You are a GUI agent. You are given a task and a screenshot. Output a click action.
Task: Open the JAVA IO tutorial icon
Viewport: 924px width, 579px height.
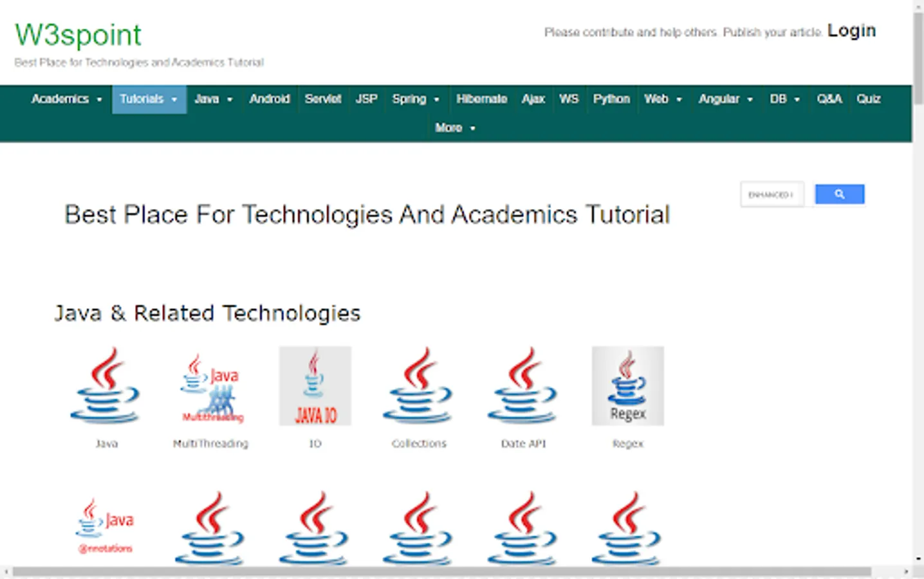(315, 385)
